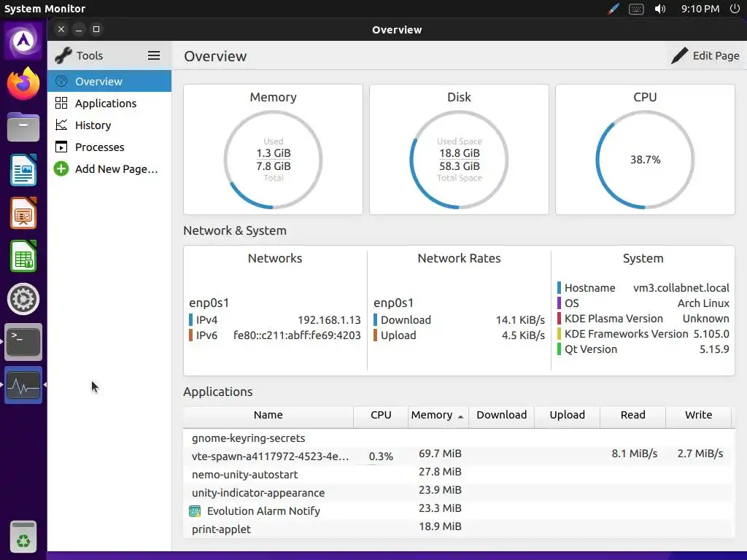This screenshot has height=560, width=747.
Task: Click the Processes window icon in sidebar
Action: coord(61,147)
